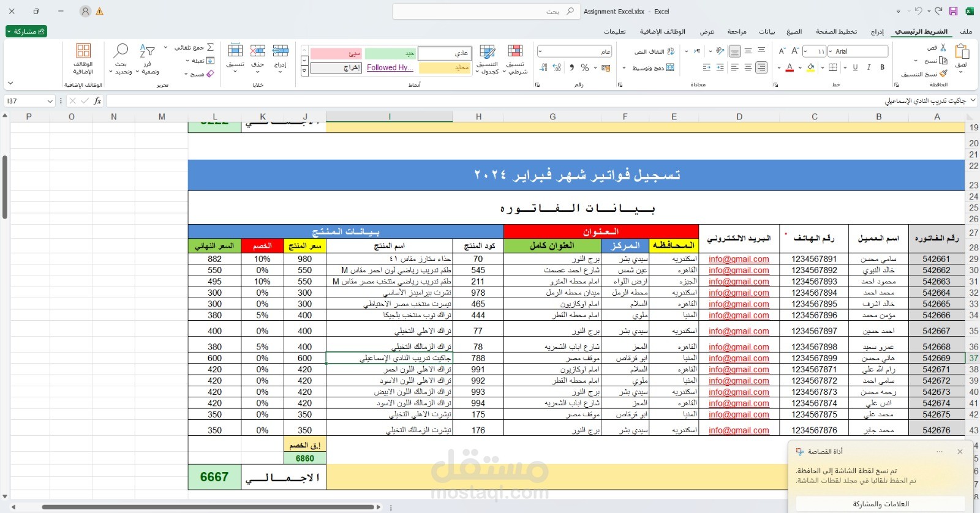Close the Snipping Tool notification
980x513 pixels.
tap(960, 451)
